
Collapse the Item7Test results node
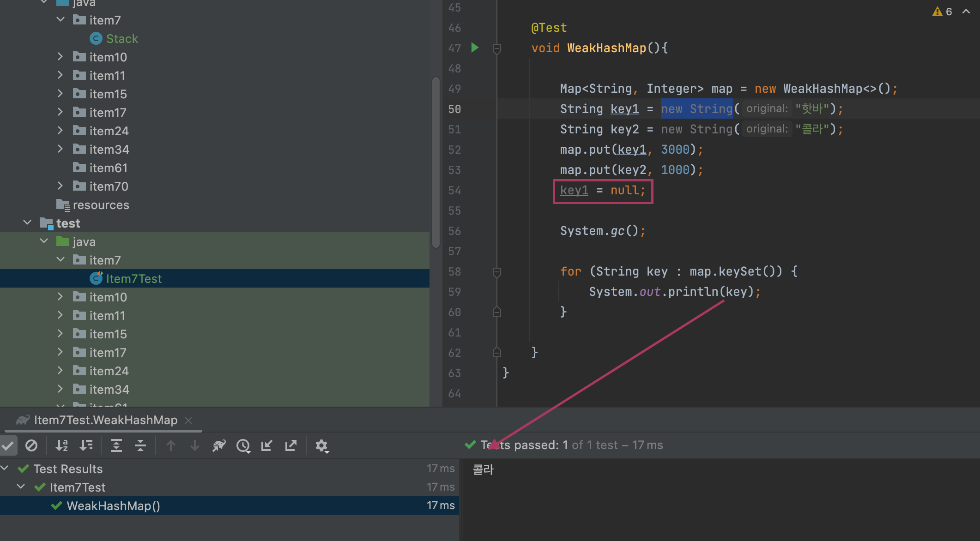(21, 487)
